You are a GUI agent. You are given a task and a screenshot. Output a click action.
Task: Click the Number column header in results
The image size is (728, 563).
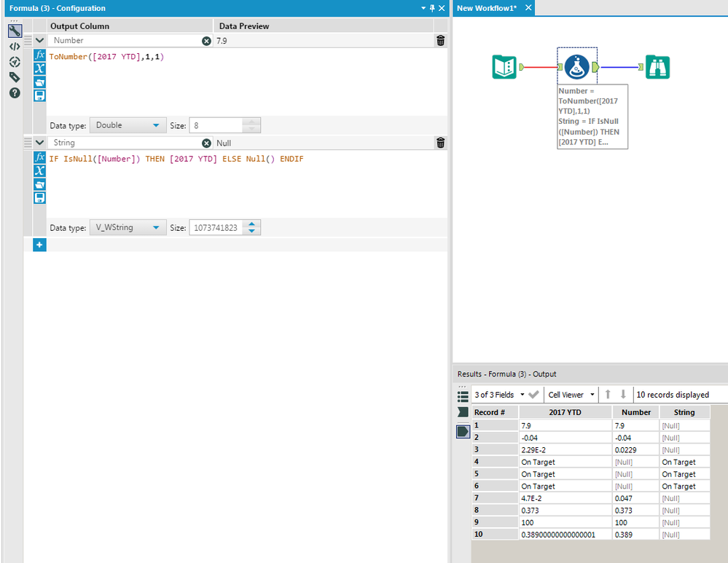tap(636, 412)
